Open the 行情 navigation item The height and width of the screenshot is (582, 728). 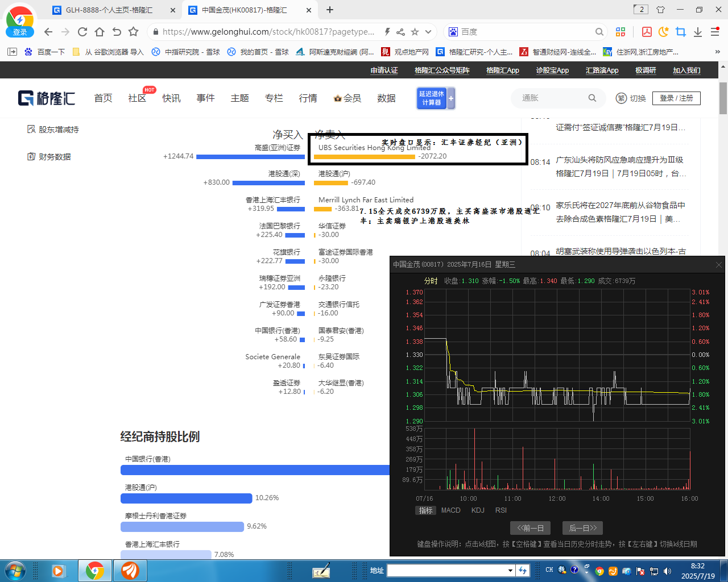(x=308, y=98)
